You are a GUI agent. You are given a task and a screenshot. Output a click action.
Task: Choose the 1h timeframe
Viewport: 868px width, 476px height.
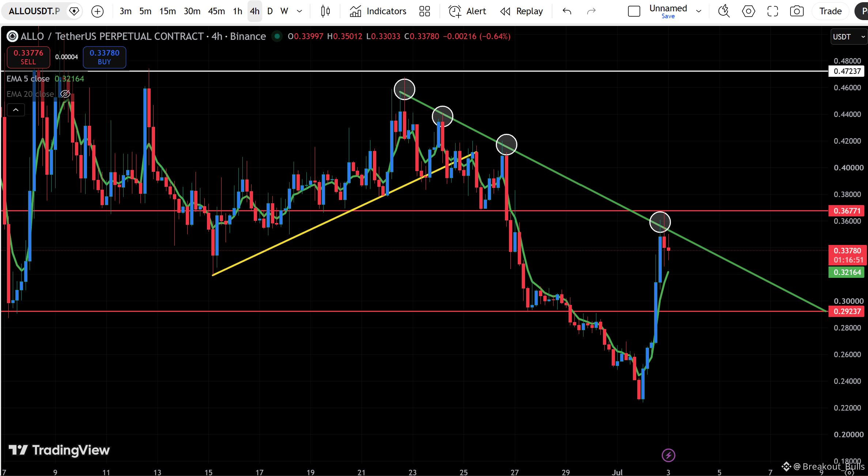(238, 11)
